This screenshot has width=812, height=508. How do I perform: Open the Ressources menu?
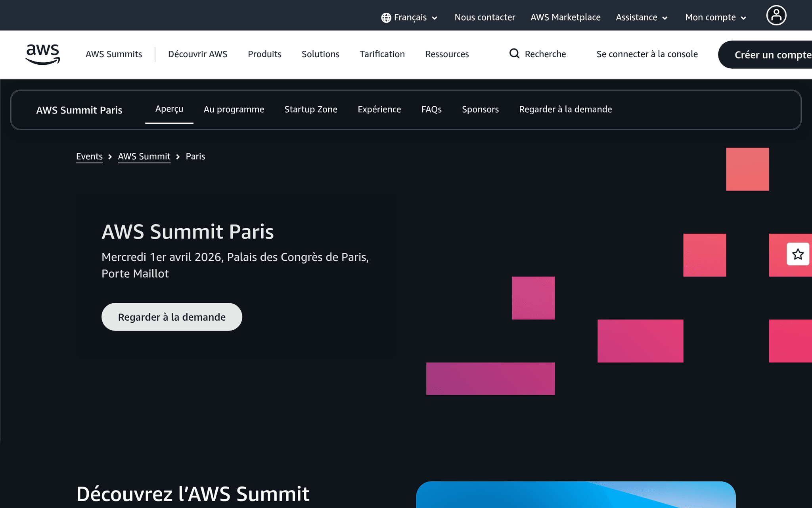point(447,54)
